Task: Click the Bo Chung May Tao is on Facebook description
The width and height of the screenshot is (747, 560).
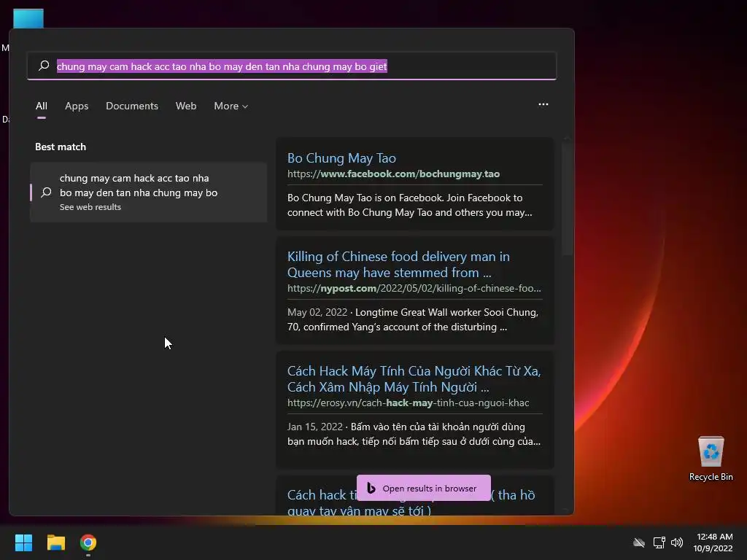Action: [410, 205]
